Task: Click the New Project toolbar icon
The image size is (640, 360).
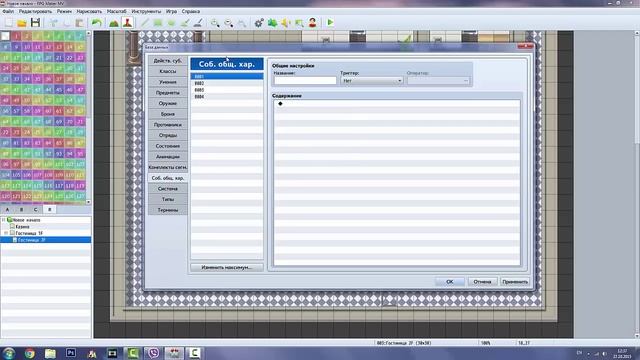Action: 9,22
